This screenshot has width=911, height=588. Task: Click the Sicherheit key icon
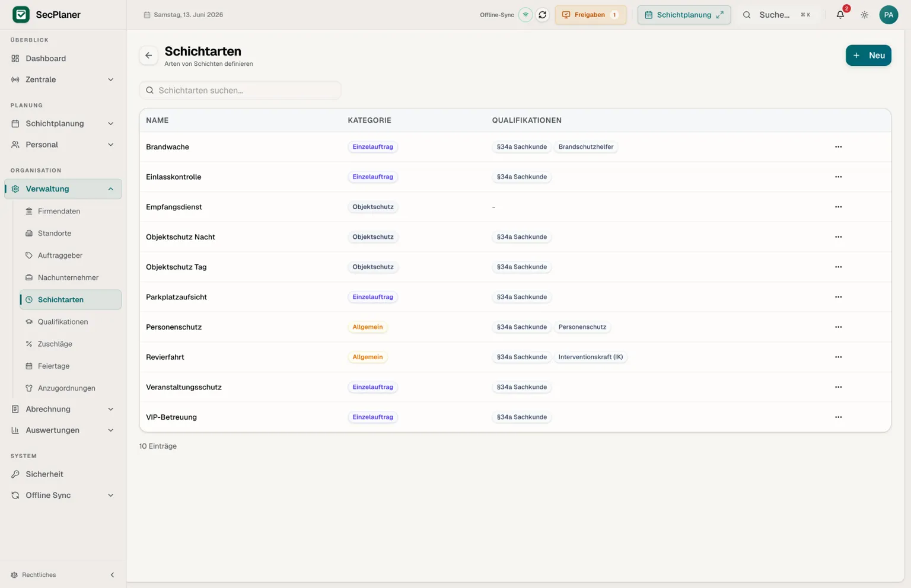pos(15,474)
